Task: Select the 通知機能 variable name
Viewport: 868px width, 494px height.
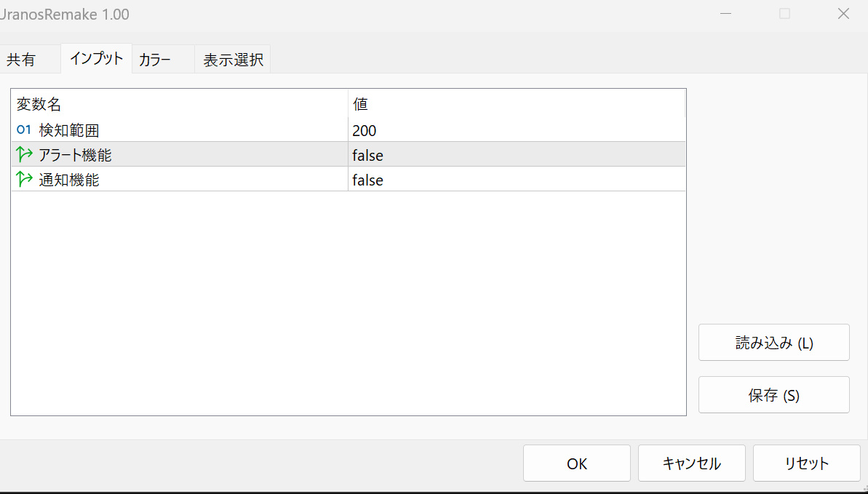Action: click(69, 180)
